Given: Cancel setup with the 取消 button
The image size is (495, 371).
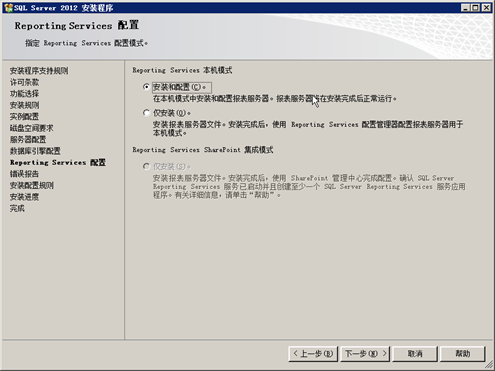Looking at the screenshot, I should [x=415, y=353].
